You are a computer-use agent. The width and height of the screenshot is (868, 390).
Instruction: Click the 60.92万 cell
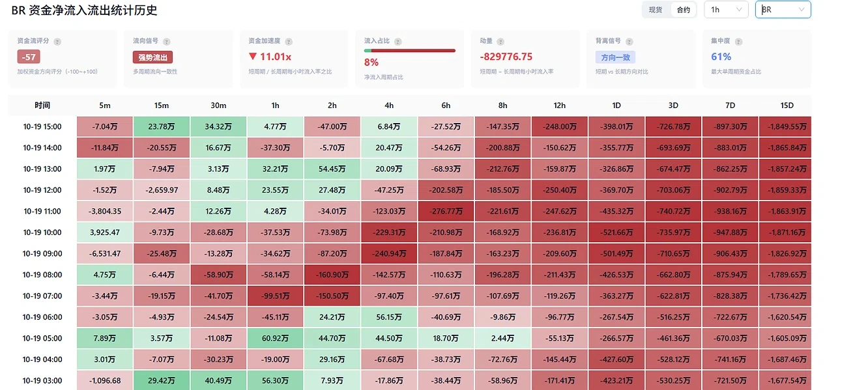(x=276, y=339)
